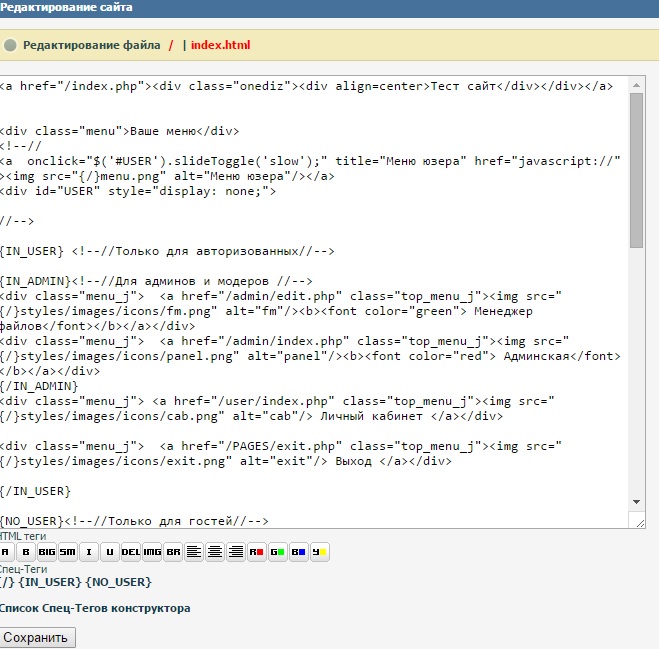
Task: Click the DEL strikethrough tag button
Action: 131,552
